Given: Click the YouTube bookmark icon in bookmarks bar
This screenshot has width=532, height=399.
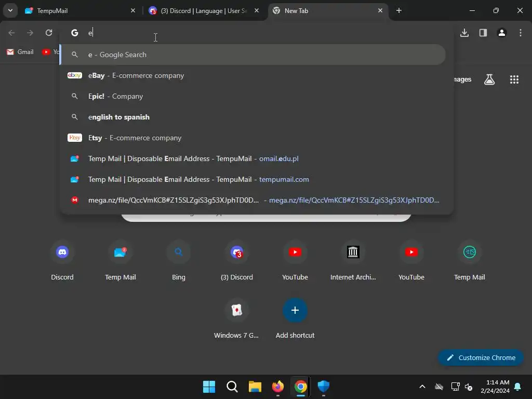Looking at the screenshot, I should [46, 52].
